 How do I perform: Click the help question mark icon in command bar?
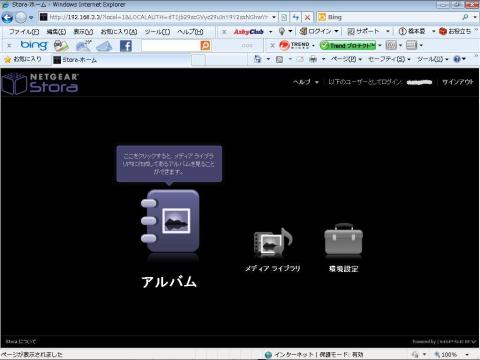point(457,59)
